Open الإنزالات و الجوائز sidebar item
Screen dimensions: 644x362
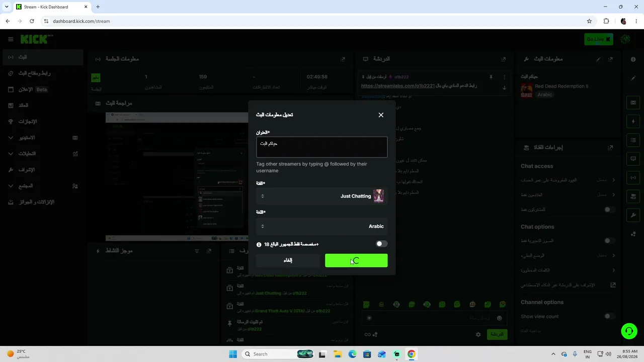click(42, 202)
